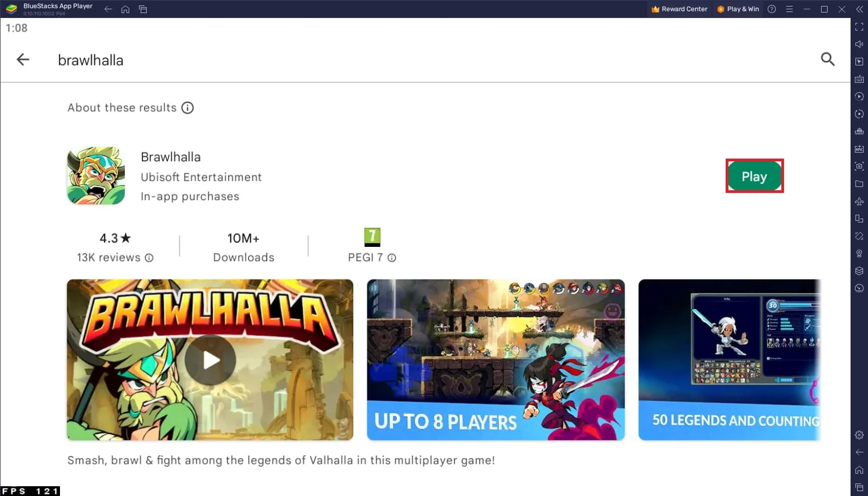Click the brawlhalla search field text

91,60
